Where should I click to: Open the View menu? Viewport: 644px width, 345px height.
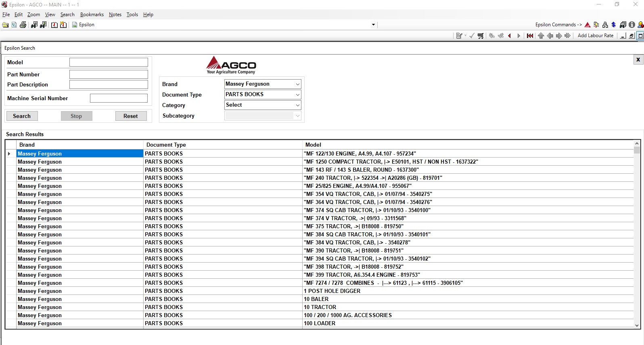50,15
